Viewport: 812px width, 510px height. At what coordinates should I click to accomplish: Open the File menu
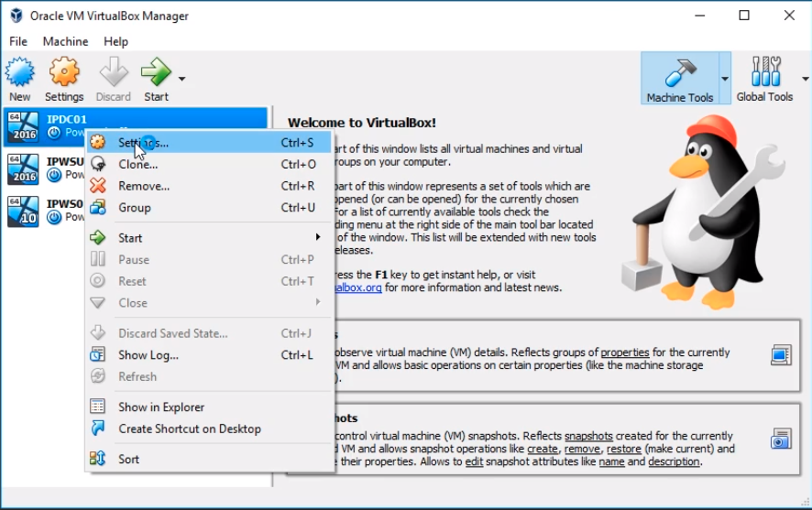tap(18, 41)
